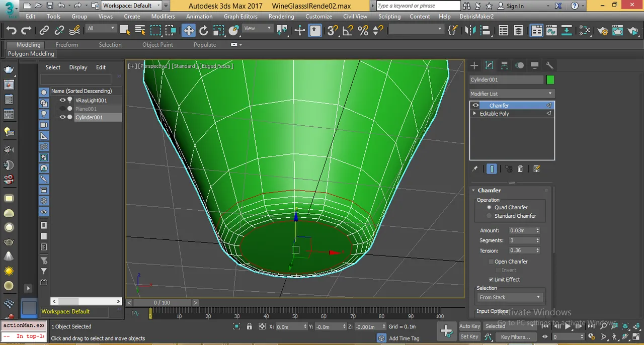Toggle Chamfer modifier eye visibility
644x345 pixels.
475,105
